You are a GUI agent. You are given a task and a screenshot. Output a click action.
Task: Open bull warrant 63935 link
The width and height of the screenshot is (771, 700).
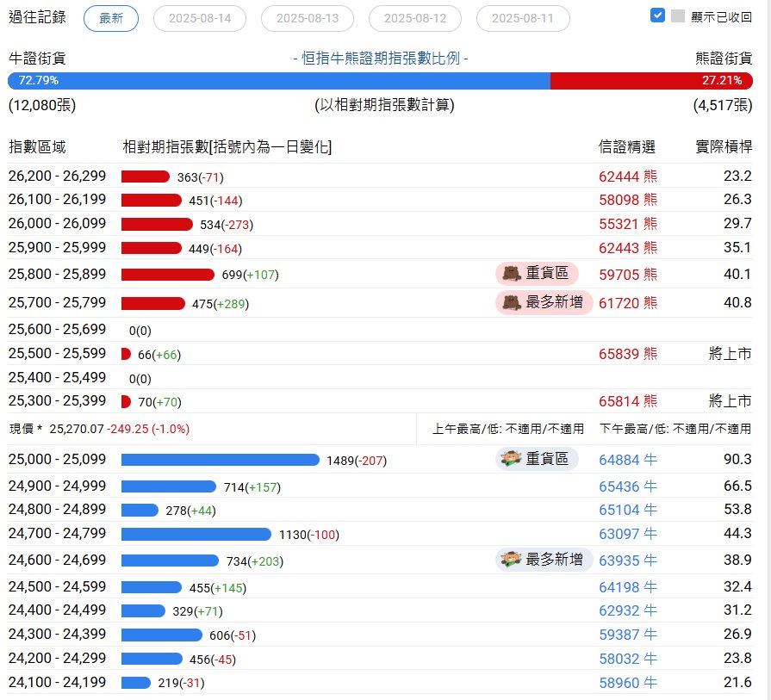coord(628,561)
